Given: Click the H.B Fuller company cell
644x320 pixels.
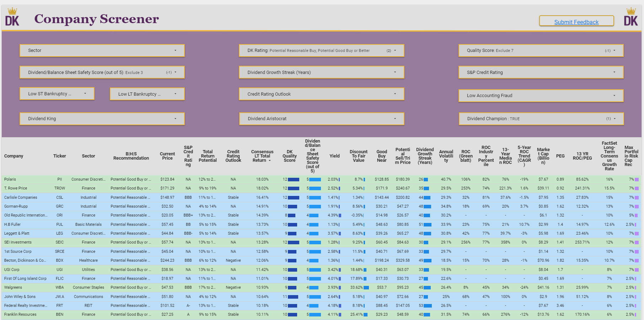Looking at the screenshot, I should click(x=12, y=225).
